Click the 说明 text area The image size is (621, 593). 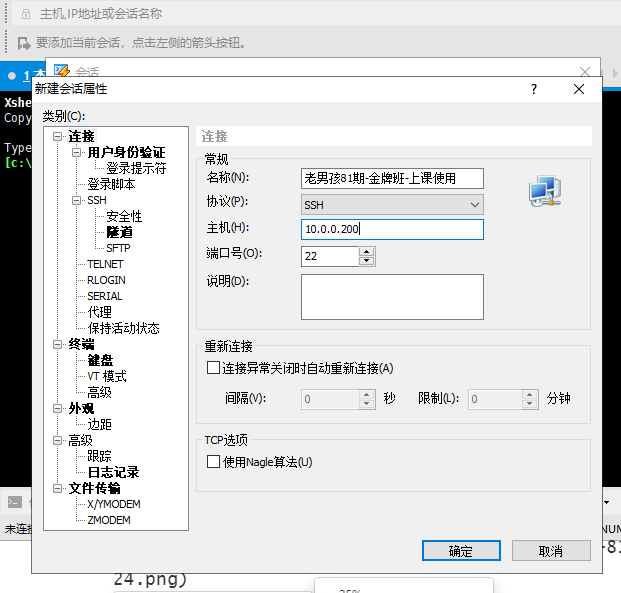392,297
